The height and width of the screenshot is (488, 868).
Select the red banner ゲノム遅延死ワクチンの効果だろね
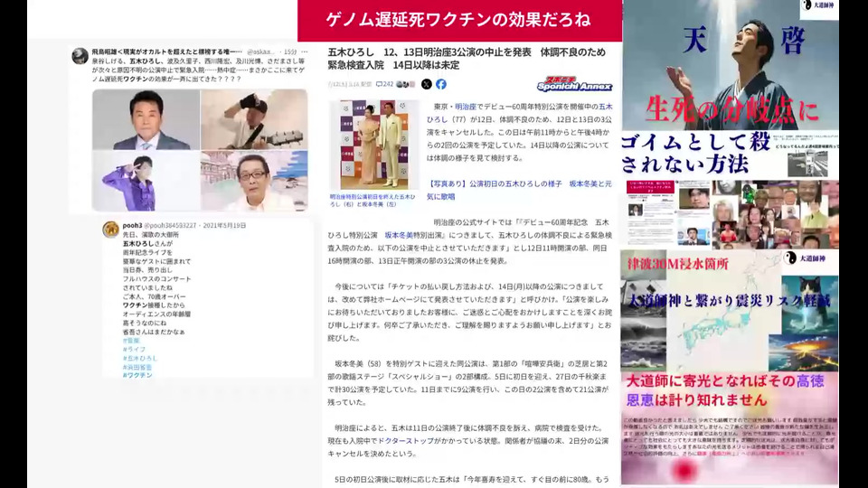(x=459, y=21)
